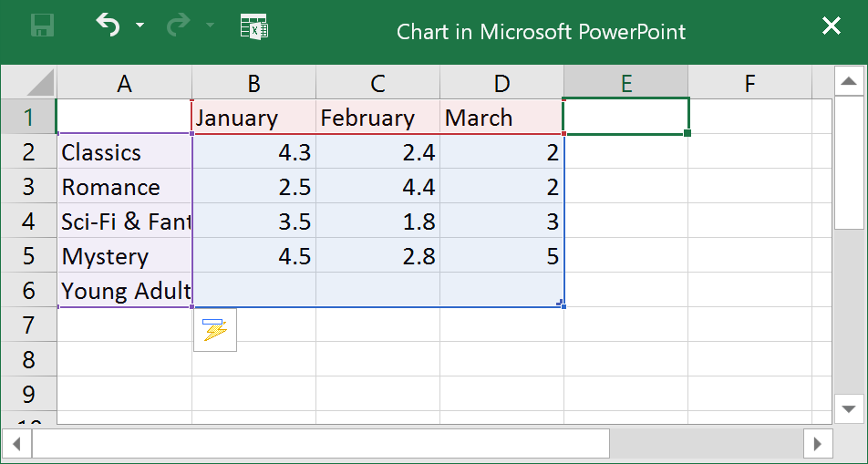
Task: Open the Quick Analysis lightning button
Action: click(215, 330)
